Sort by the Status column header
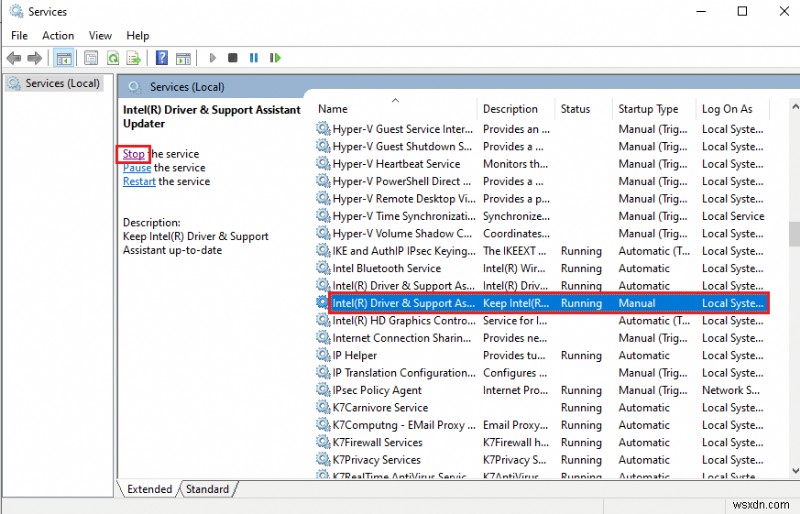The width and height of the screenshot is (800, 514). pyautogui.click(x=583, y=109)
